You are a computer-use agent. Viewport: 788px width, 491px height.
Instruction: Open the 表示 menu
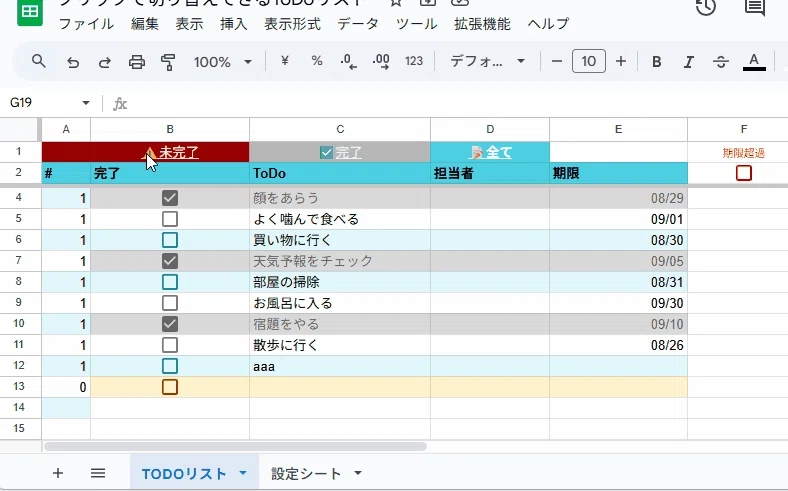[x=189, y=24]
